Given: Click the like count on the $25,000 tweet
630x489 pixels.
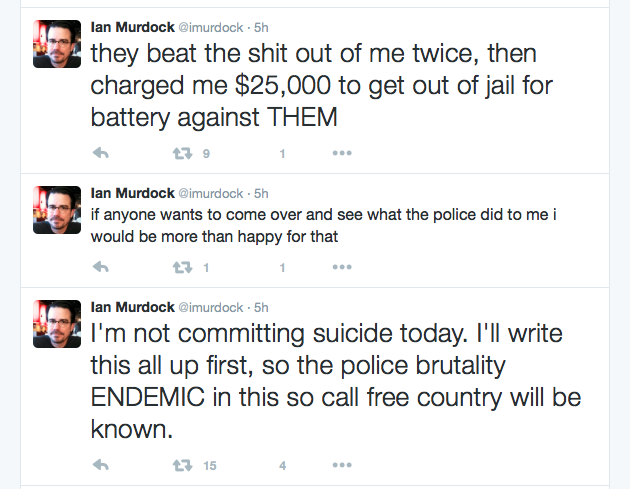Looking at the screenshot, I should pos(283,154).
